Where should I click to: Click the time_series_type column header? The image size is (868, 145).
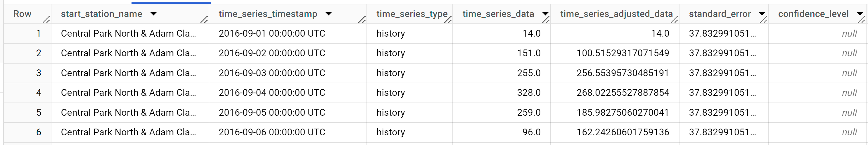click(411, 14)
